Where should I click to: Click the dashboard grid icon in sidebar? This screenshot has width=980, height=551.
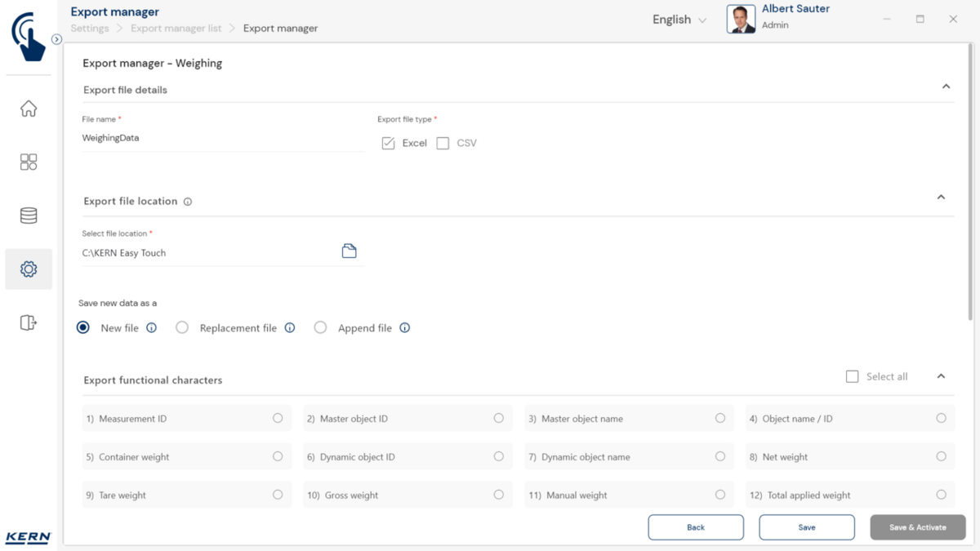29,162
